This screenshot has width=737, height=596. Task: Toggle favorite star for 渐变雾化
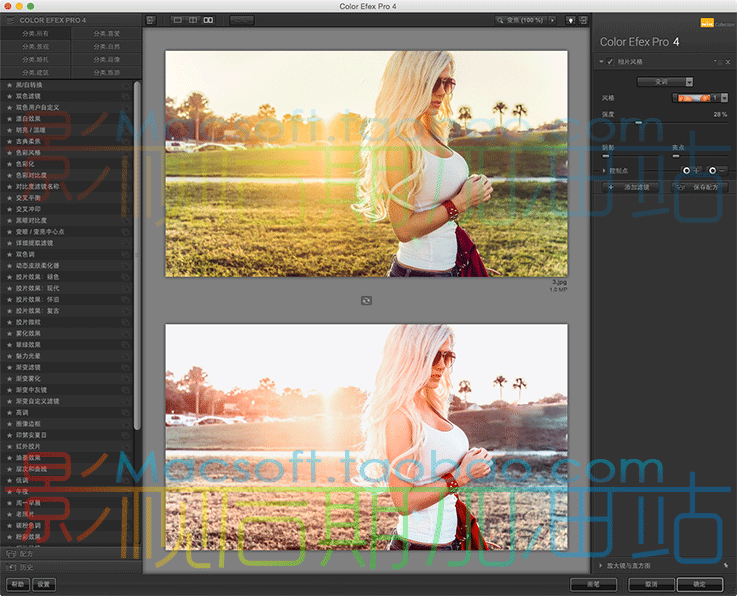[9, 379]
